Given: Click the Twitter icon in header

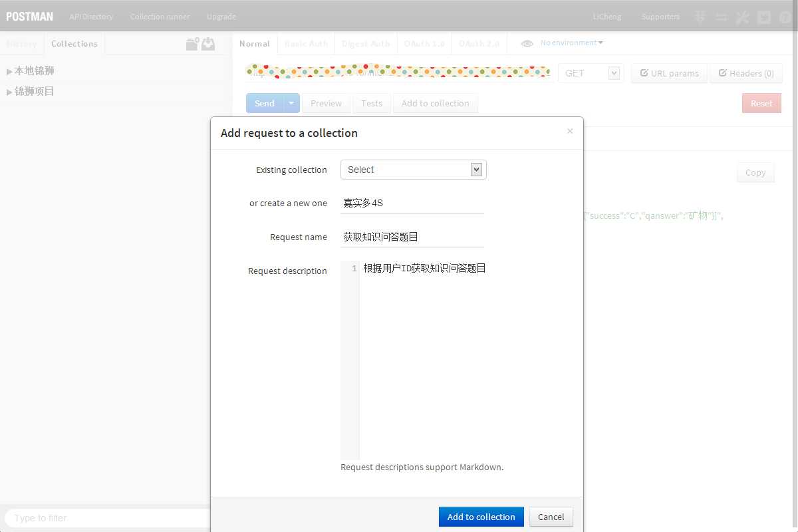Looking at the screenshot, I should 764,17.
